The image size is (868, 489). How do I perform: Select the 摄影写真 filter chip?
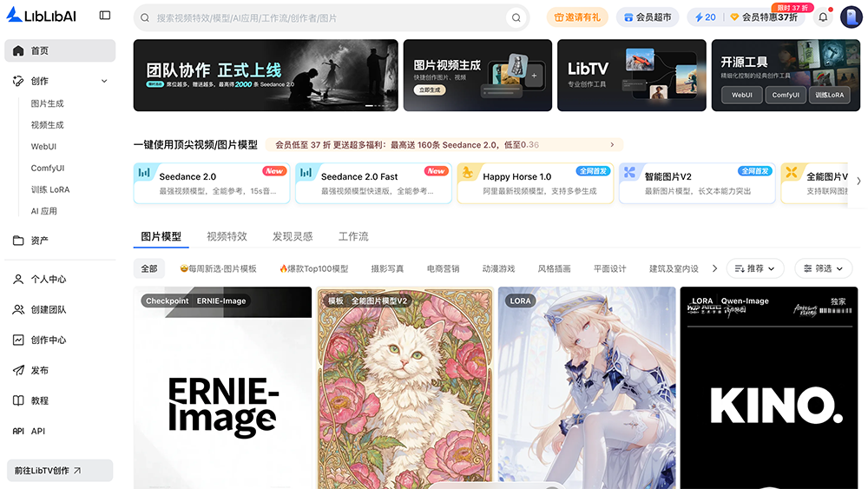(x=387, y=268)
